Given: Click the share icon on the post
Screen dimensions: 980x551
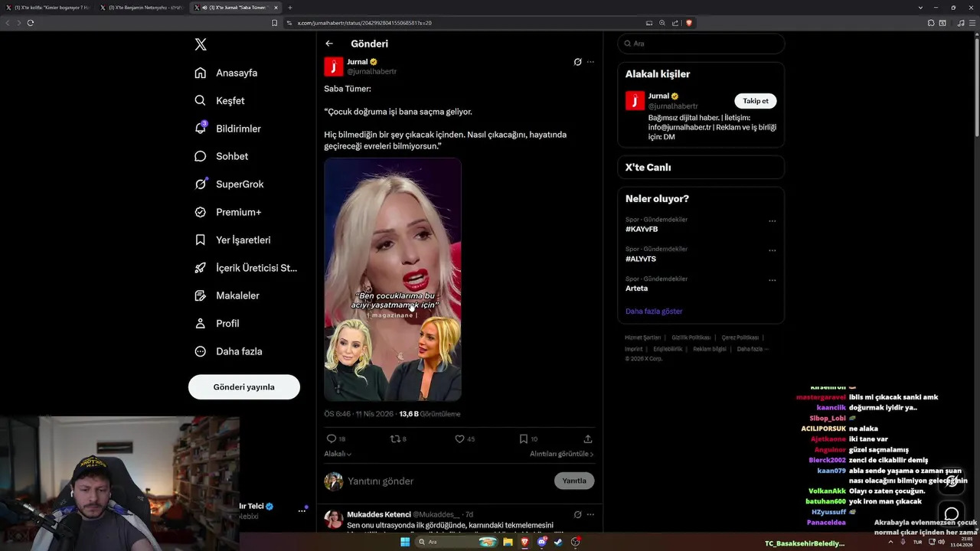Looking at the screenshot, I should tap(588, 439).
